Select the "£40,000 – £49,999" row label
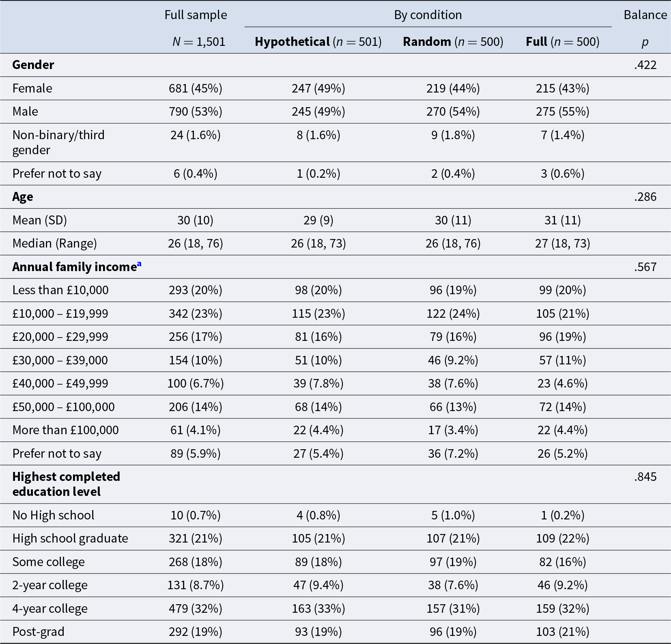 tap(60, 383)
